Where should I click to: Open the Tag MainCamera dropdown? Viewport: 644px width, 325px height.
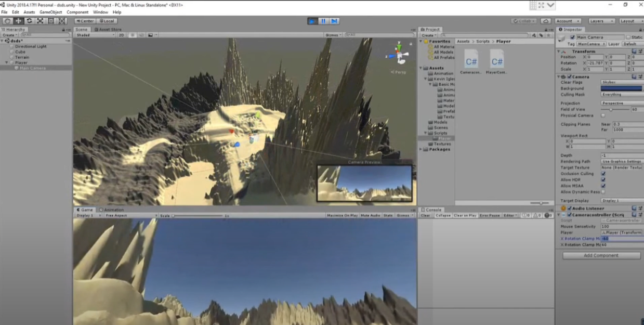coord(592,44)
